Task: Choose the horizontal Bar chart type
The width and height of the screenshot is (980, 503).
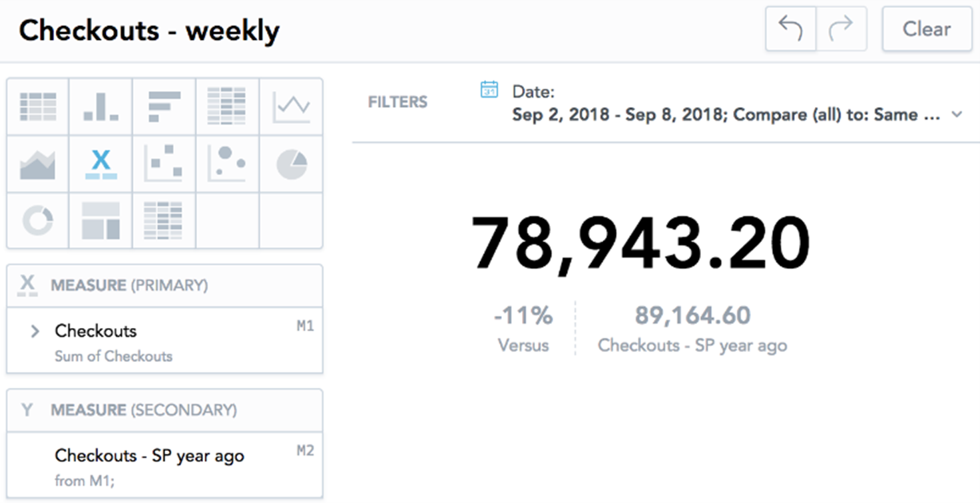Action: [164, 106]
